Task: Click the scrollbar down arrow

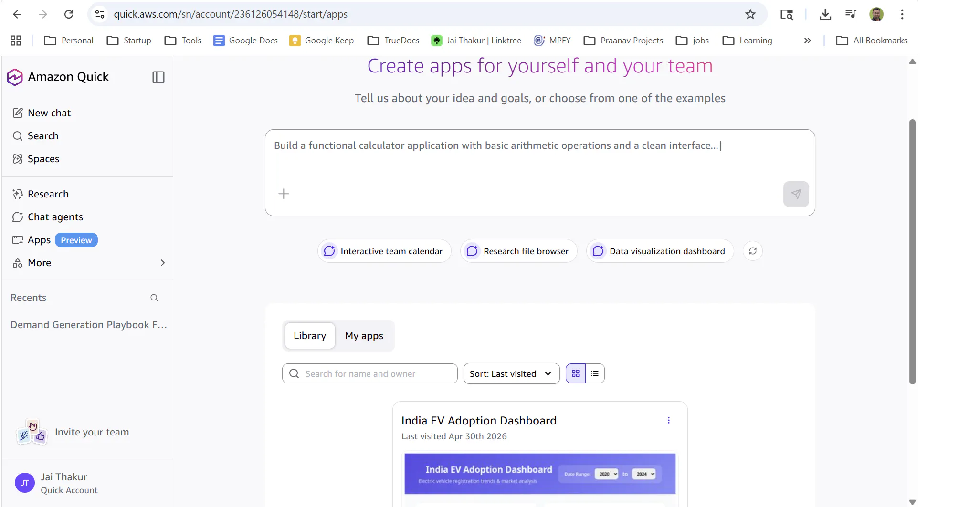Action: [912, 502]
